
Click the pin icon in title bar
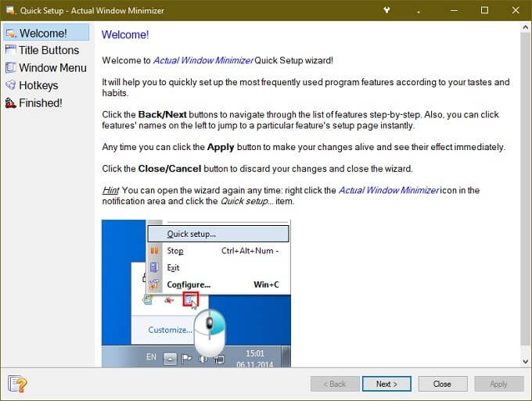386,10
